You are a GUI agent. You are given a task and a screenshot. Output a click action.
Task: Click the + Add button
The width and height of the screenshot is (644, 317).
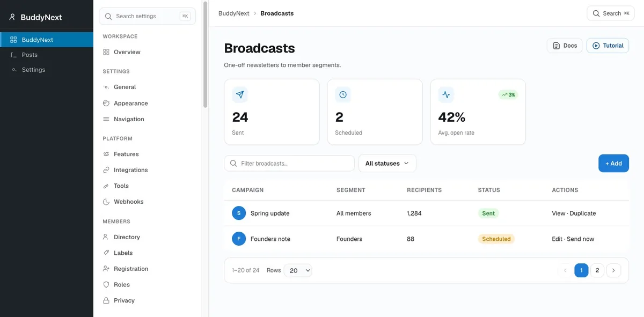[x=613, y=163]
